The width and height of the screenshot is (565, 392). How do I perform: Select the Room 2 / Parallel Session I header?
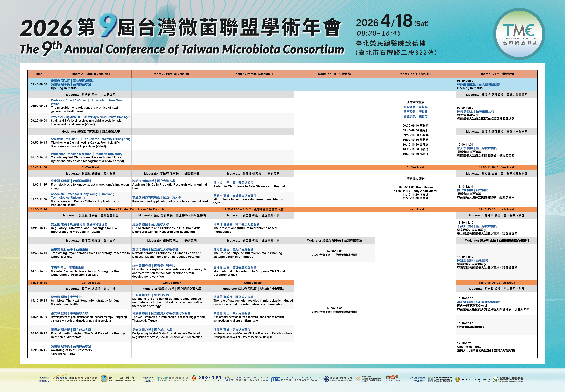tap(91, 74)
